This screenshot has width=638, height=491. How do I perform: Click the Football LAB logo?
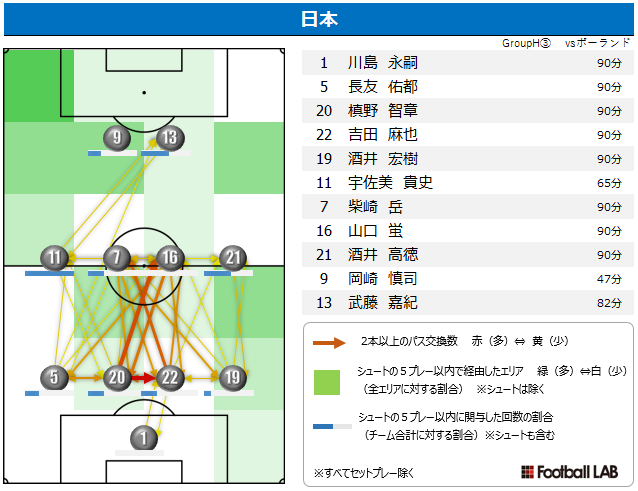[x=569, y=472]
